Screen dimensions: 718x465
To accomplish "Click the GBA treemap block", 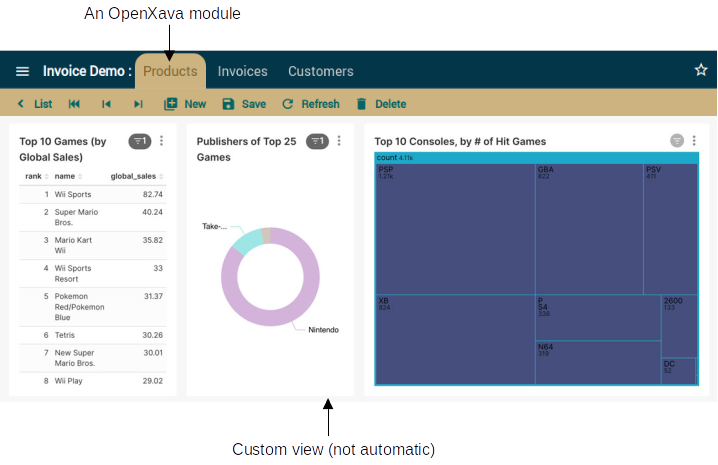I will (x=589, y=229).
